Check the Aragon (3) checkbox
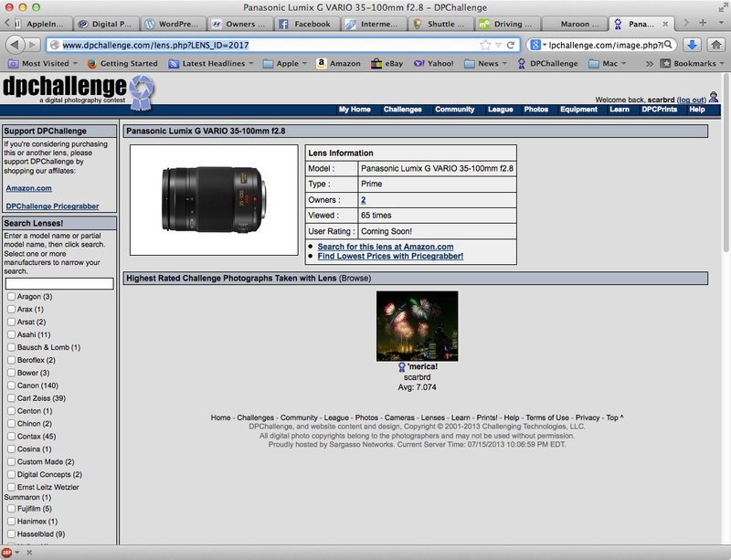The image size is (731, 560). tap(11, 297)
